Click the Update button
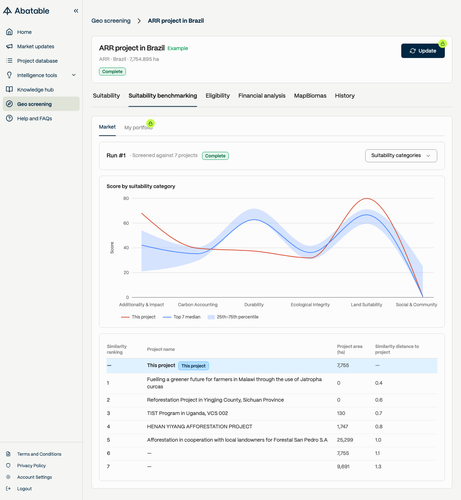Viewport: 461px width, 500px height. [423, 51]
